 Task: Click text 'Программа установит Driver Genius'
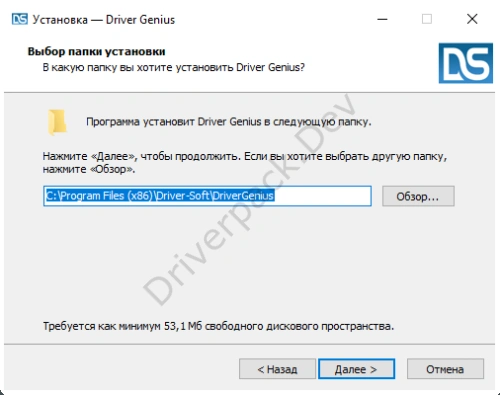point(173,122)
